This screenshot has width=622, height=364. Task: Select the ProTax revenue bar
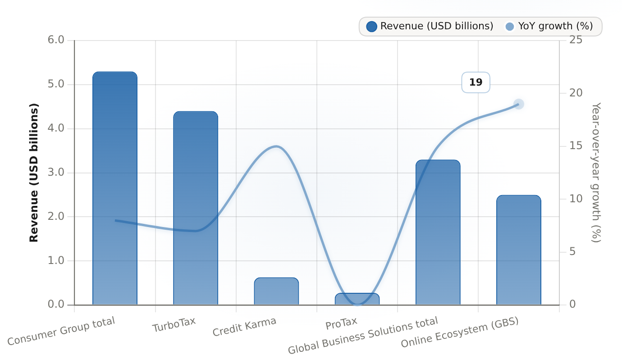point(357,299)
